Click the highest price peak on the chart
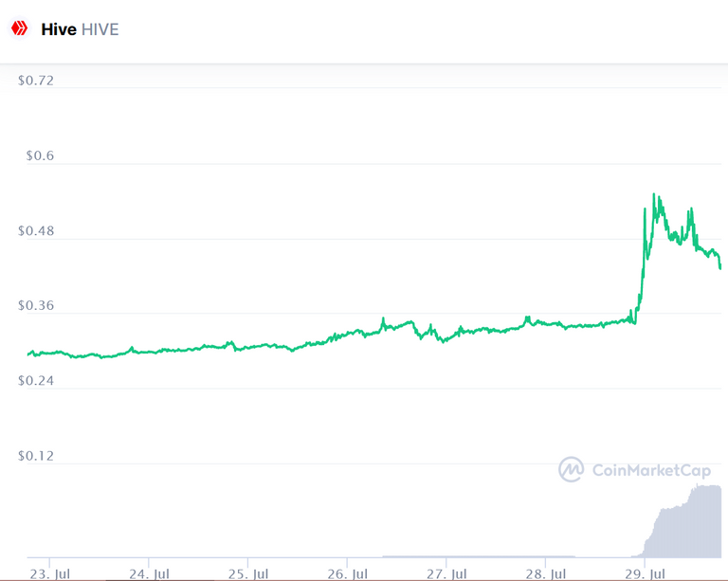The height and width of the screenshot is (581, 728). point(654,194)
